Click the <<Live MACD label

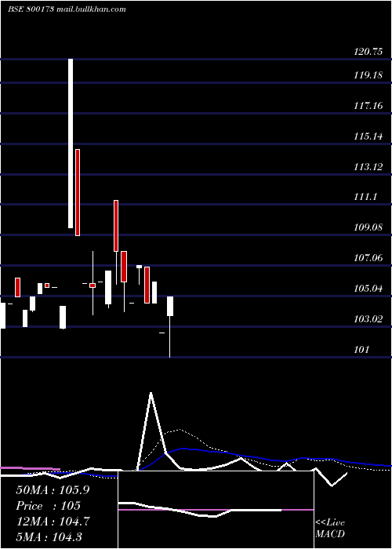[x=330, y=529]
